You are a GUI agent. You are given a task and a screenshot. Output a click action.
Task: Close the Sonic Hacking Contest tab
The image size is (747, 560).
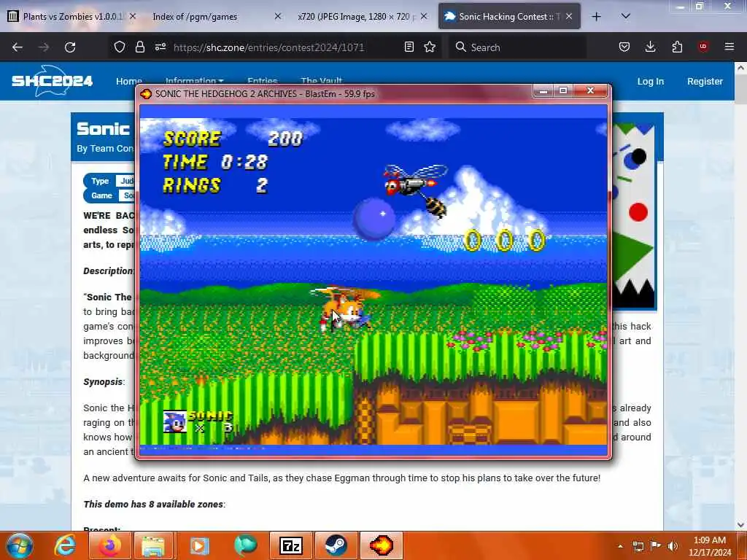click(x=569, y=16)
